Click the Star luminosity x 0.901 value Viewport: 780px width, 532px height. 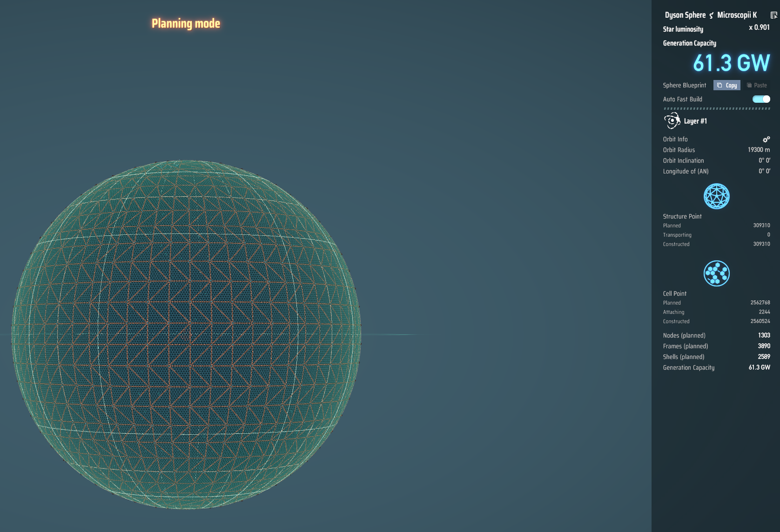tap(759, 27)
